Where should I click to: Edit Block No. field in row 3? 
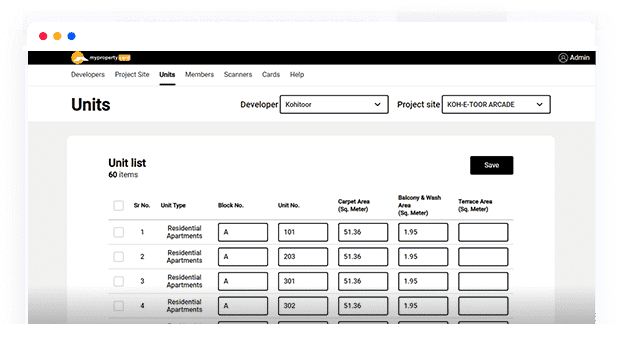(243, 281)
